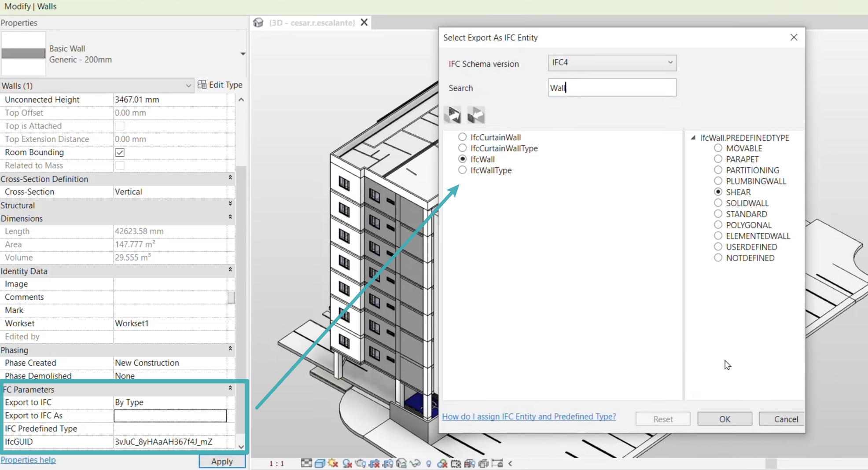Collapse the Identity Data section
This screenshot has height=470, width=868.
[230, 269]
